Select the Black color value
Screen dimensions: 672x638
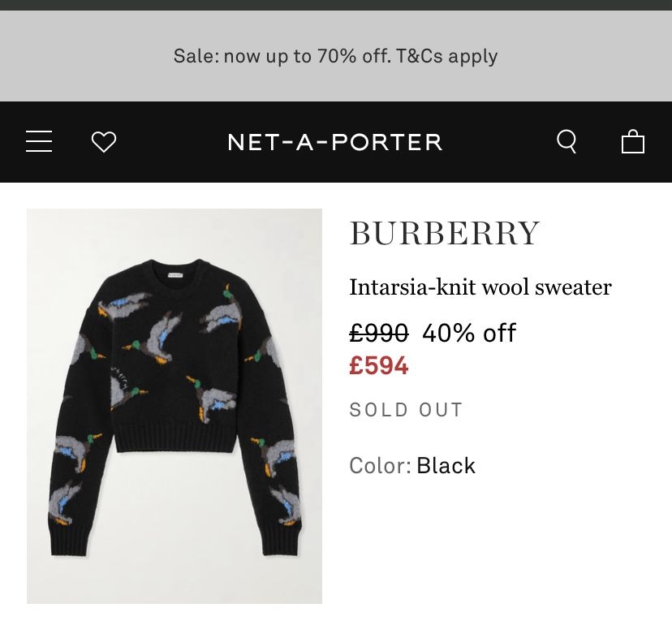(446, 466)
